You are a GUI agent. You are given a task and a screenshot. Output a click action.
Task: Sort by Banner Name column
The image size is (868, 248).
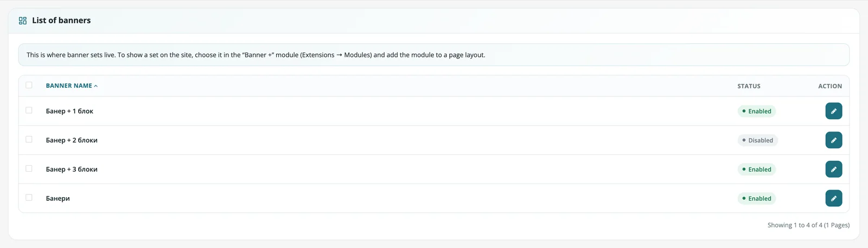pyautogui.click(x=72, y=86)
